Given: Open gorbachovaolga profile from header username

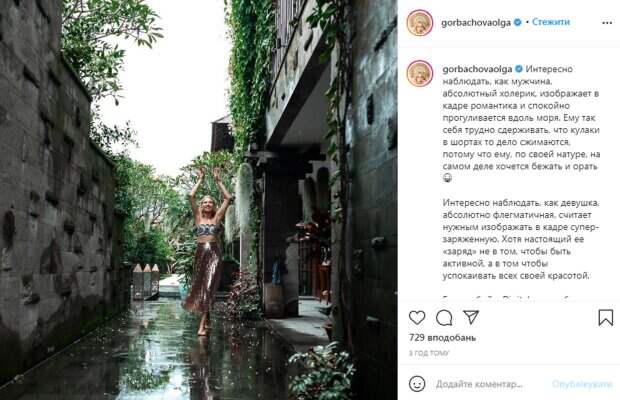Looking at the screenshot, I should [476, 23].
